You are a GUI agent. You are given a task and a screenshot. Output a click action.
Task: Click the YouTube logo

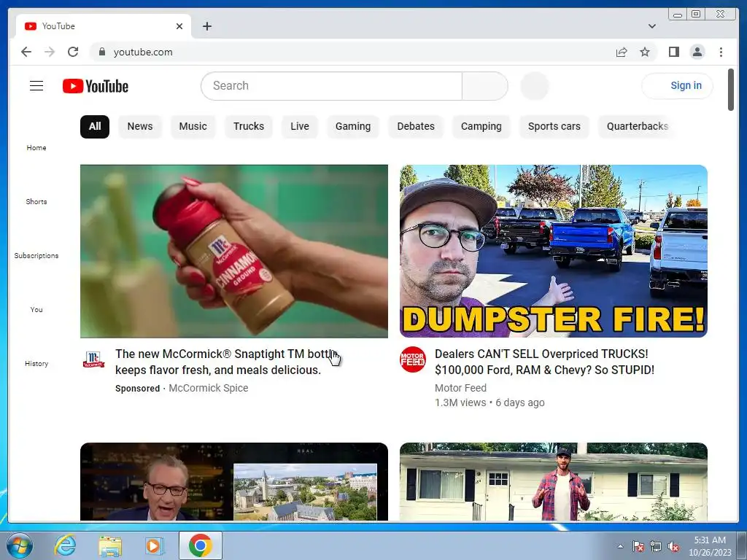point(96,86)
